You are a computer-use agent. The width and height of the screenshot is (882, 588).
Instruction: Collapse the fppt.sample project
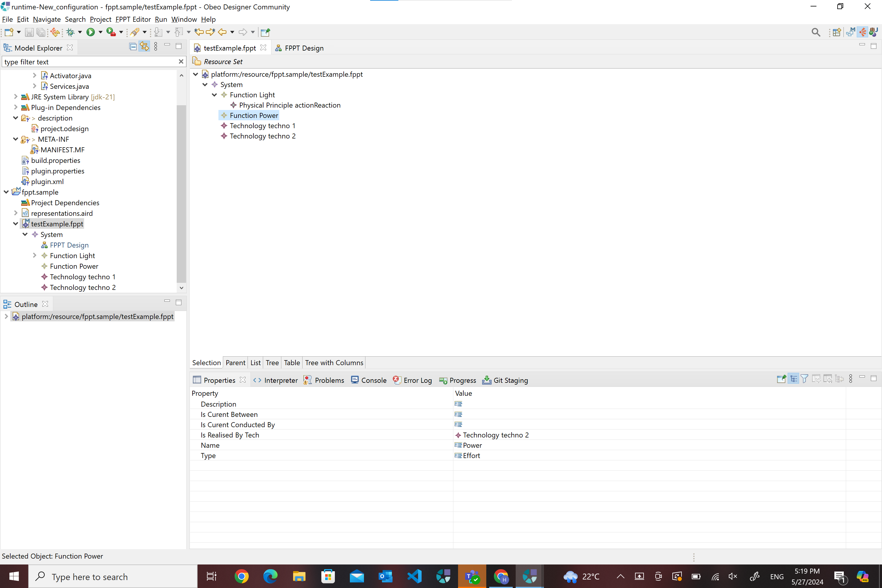click(x=6, y=192)
